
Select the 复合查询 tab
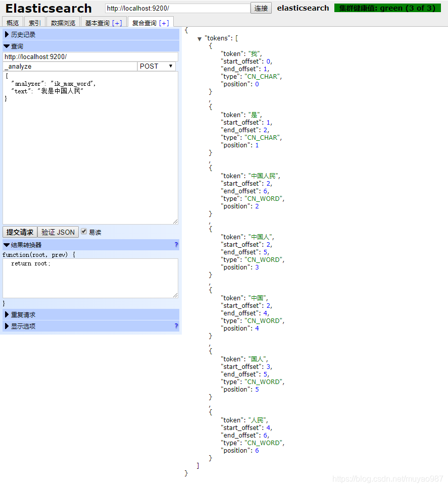coord(144,23)
